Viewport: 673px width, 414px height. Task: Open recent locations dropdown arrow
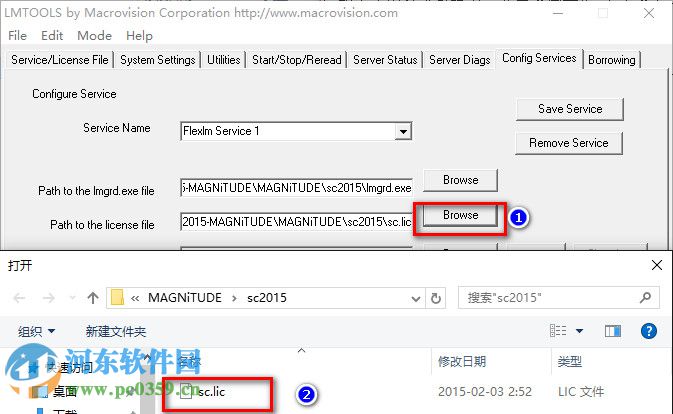coord(72,298)
